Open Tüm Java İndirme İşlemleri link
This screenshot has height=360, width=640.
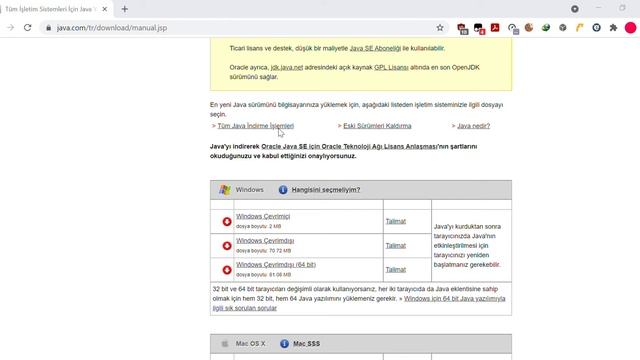(x=256, y=126)
